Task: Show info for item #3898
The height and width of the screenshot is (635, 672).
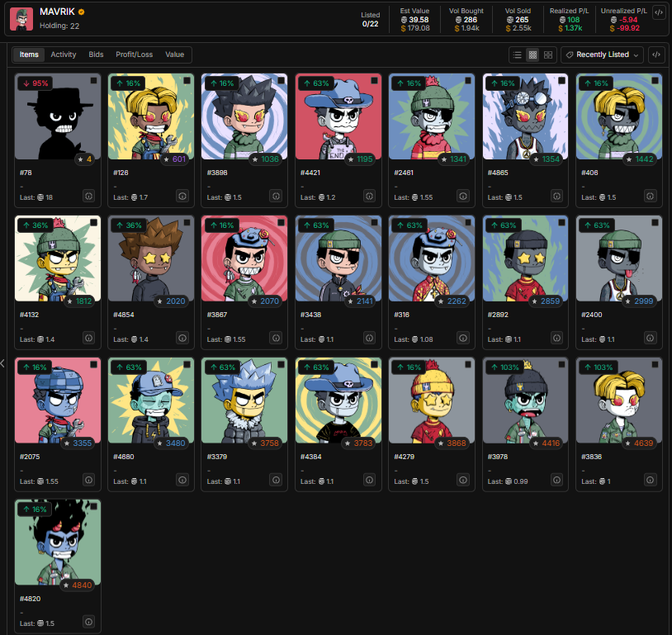Action: (276, 196)
